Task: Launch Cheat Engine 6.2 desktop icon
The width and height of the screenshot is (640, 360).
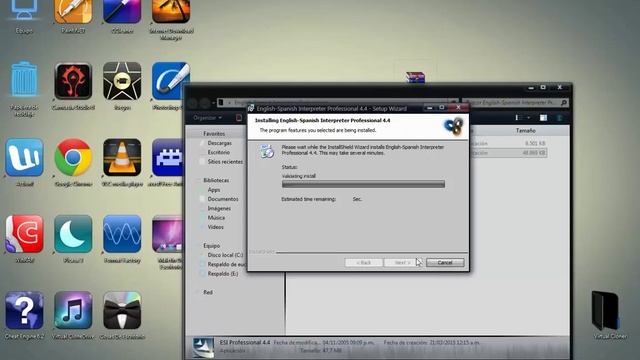Action: 24,311
